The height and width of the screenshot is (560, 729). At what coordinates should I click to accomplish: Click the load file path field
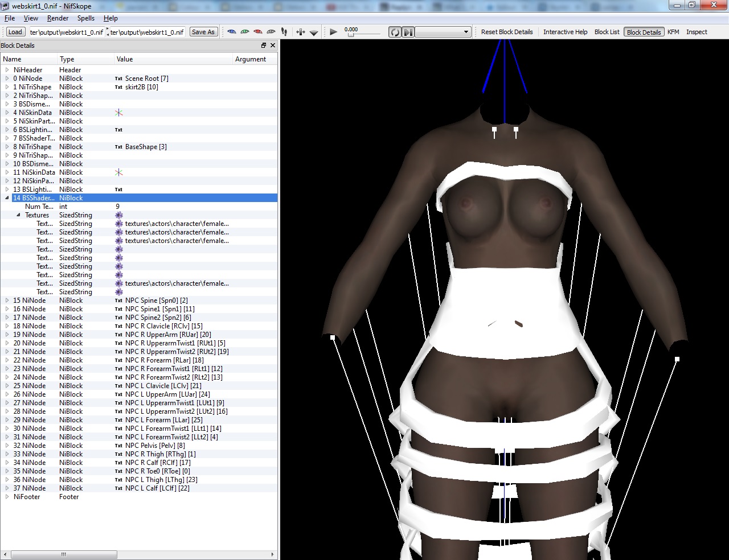coord(66,32)
